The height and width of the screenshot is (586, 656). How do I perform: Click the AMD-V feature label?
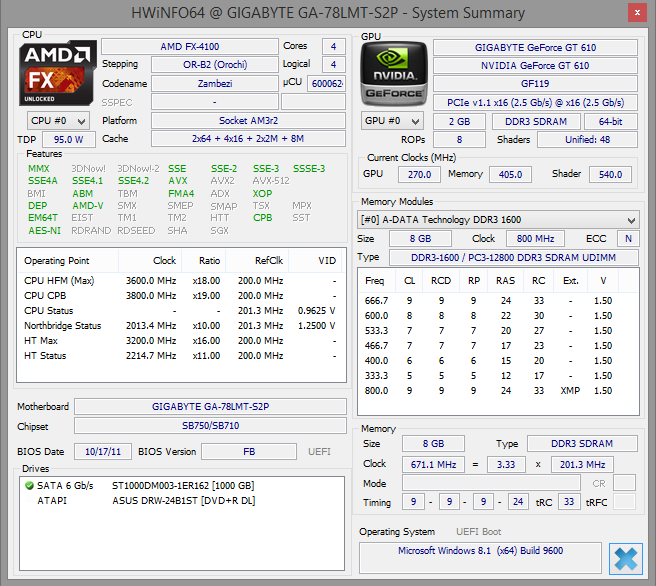click(87, 206)
